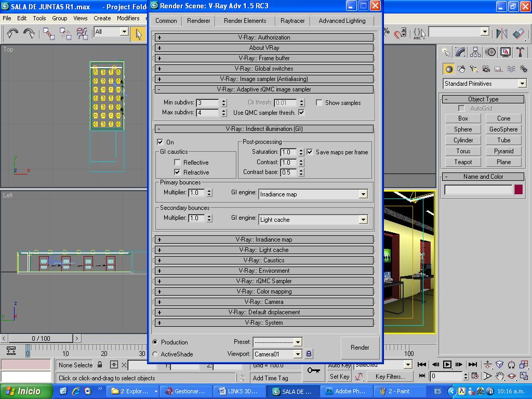The image size is (532, 399).
Task: Expand the V-Ray:: Irradiance map rollout
Action: (264, 240)
